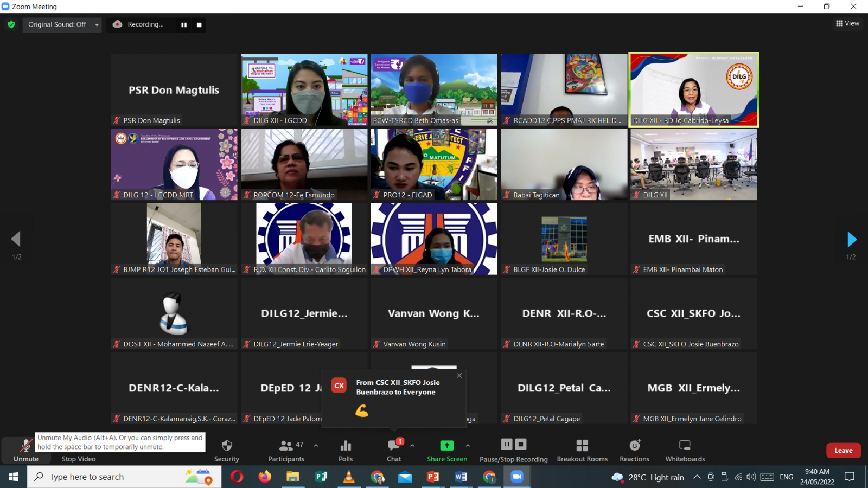The height and width of the screenshot is (488, 868).
Task: Open Zoom icon in taskbar
Action: point(516,477)
